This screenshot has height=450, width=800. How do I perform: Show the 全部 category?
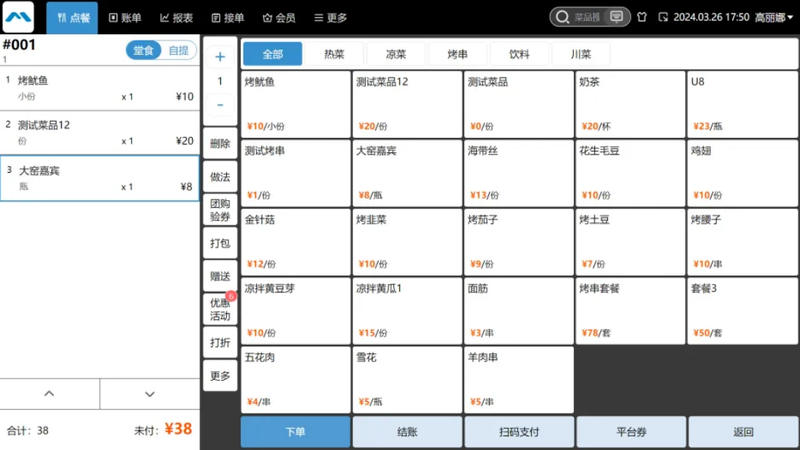point(272,54)
